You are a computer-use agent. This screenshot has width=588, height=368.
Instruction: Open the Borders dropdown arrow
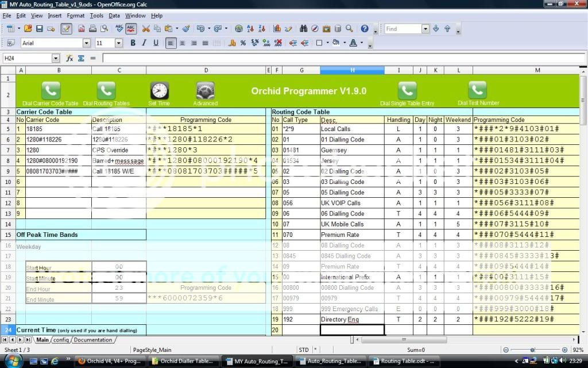point(327,43)
